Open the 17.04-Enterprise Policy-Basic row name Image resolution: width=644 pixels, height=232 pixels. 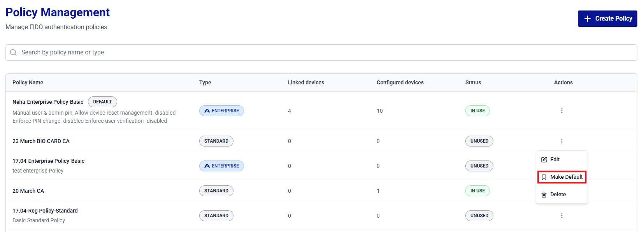(48, 161)
